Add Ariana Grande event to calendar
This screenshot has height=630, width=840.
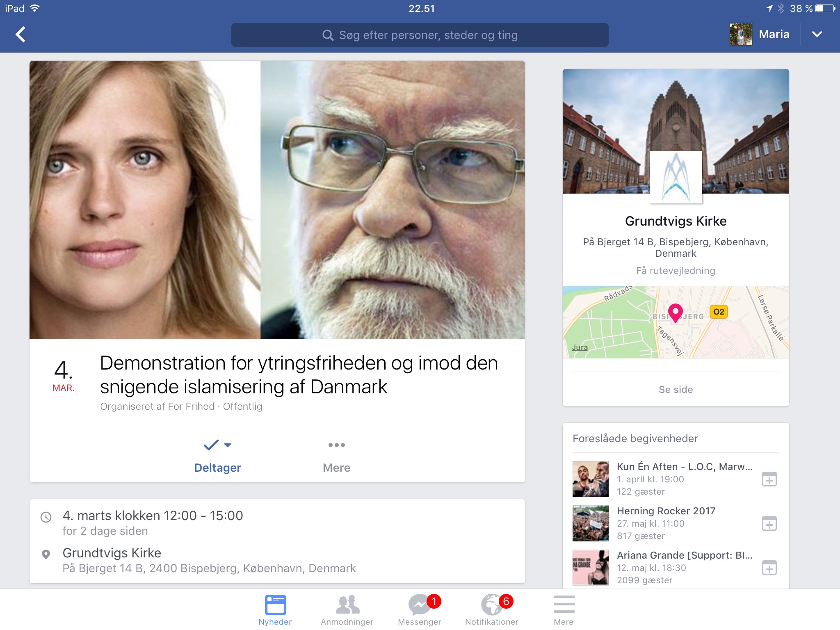pyautogui.click(x=769, y=568)
